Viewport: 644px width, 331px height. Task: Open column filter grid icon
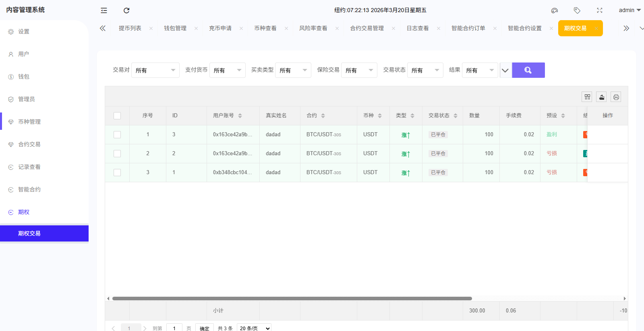587,97
